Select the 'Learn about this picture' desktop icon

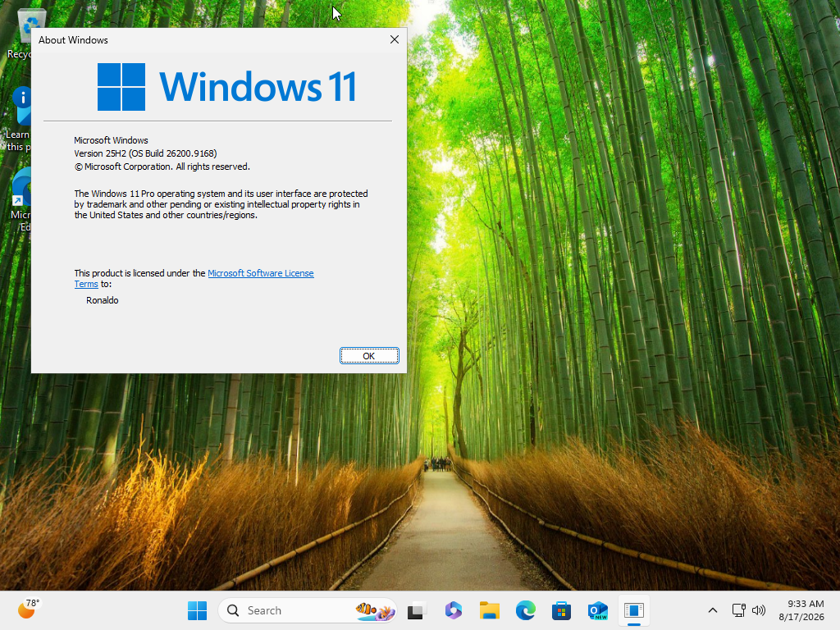(18, 120)
